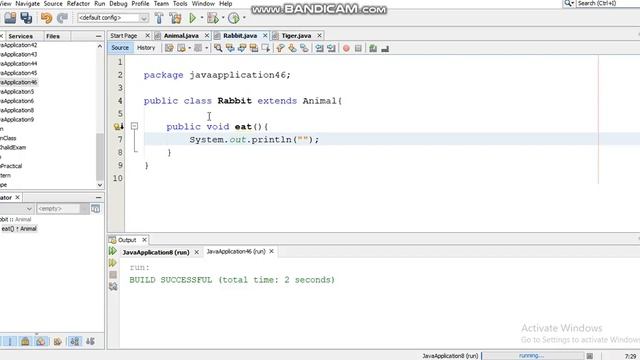Click the projects tree scroll-down arrow

point(100,185)
